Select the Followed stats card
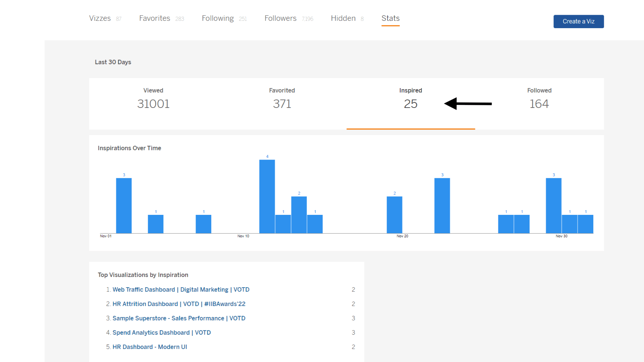Viewport: 644px width, 362px height. pos(539,99)
